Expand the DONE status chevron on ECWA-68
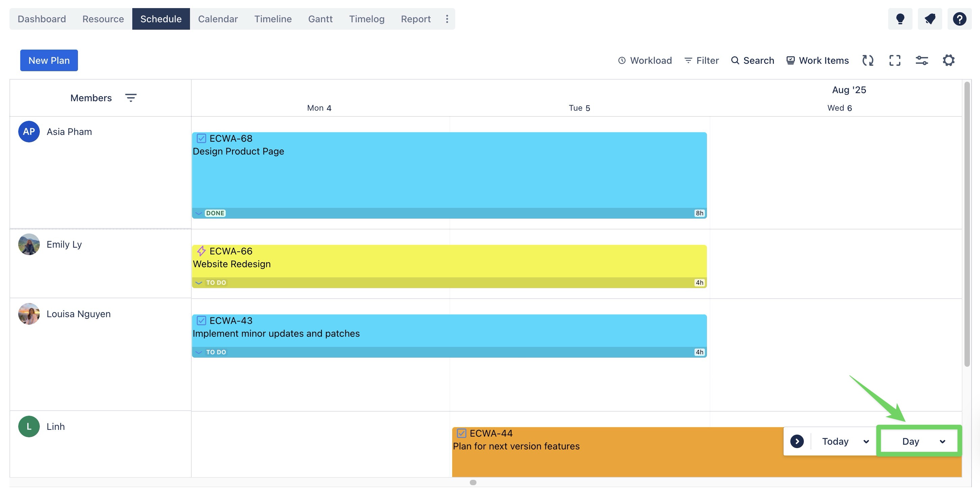Viewport: 980px width, 496px height. tap(198, 213)
